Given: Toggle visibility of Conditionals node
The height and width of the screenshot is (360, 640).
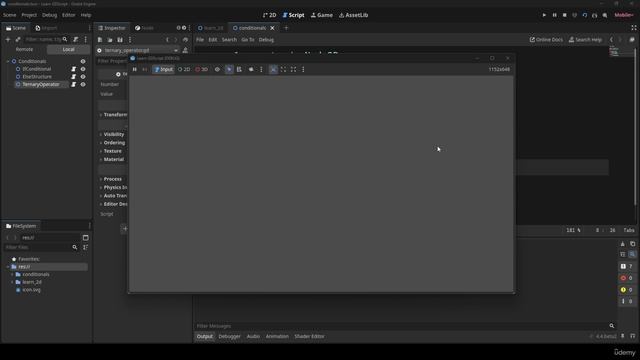Looking at the screenshot, I should click(83, 61).
